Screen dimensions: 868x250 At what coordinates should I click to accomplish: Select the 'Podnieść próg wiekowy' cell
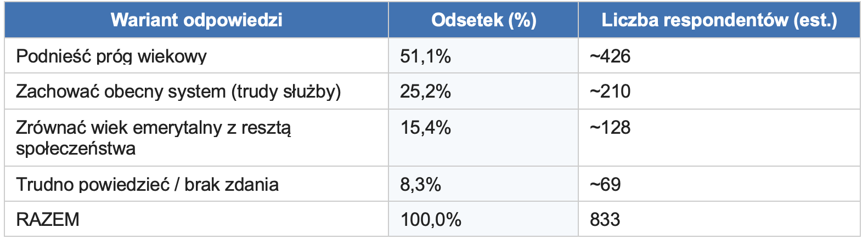click(111, 56)
